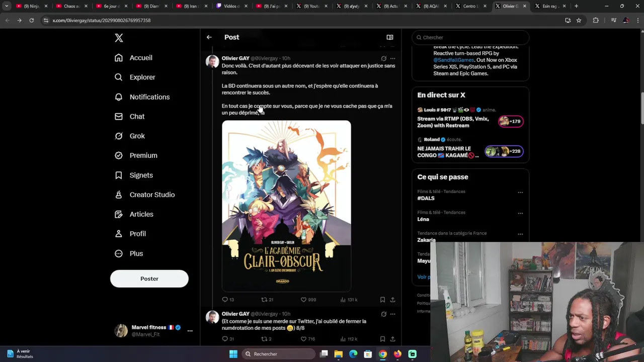Click the back arrow beside Post
This screenshot has height=362, width=644.
point(209,37)
